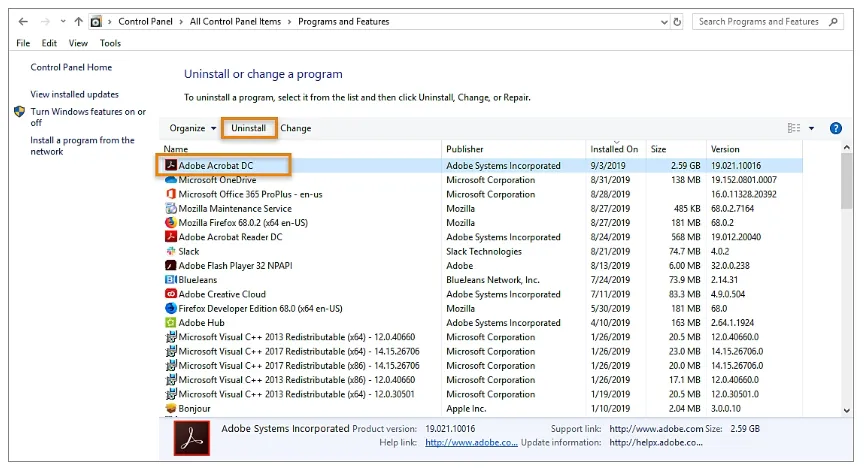Screen dimensions: 867x468
Task: Click the All Control Panel Items breadcrumb
Action: click(x=235, y=22)
